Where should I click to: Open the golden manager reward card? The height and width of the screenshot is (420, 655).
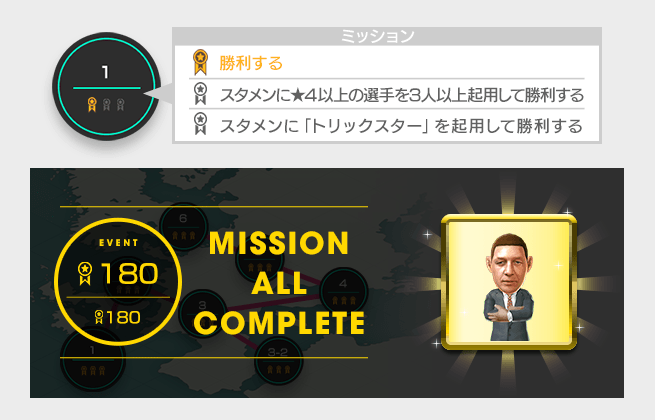(x=509, y=283)
